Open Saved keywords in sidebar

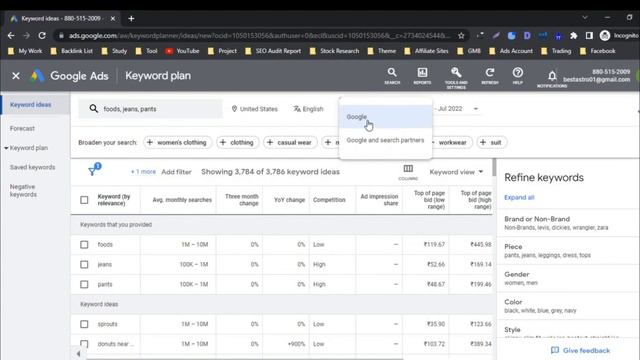pos(33,167)
